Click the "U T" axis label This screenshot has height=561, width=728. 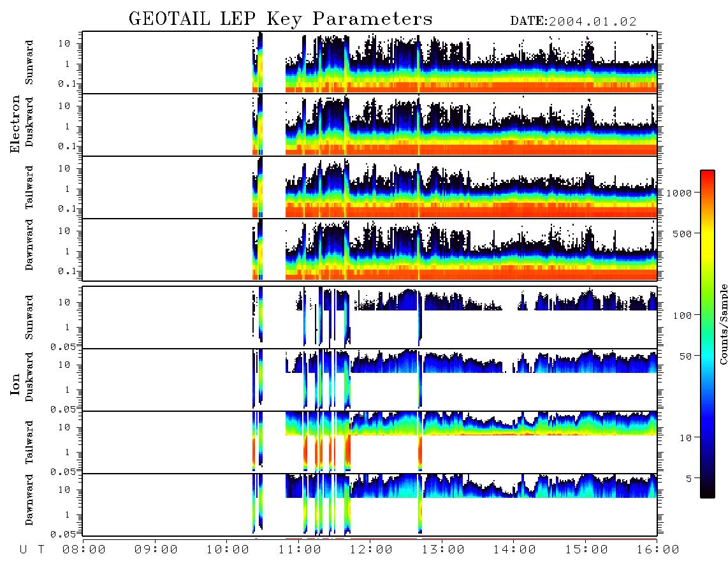click(x=33, y=550)
